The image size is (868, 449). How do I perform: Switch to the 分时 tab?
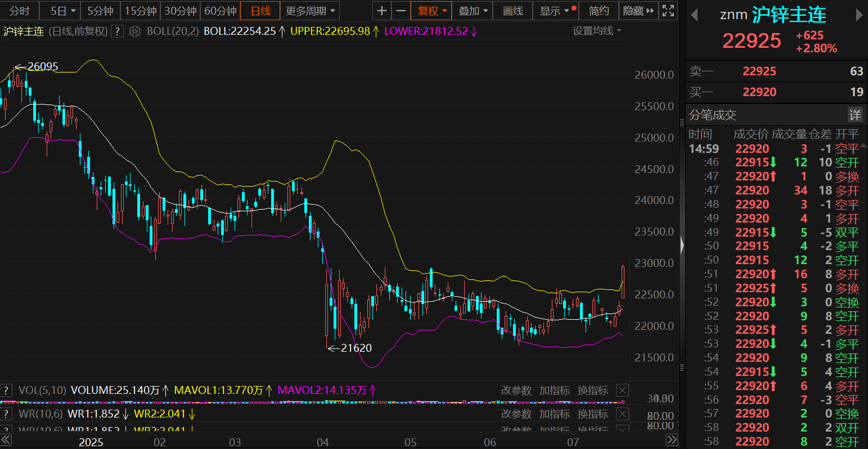point(20,11)
